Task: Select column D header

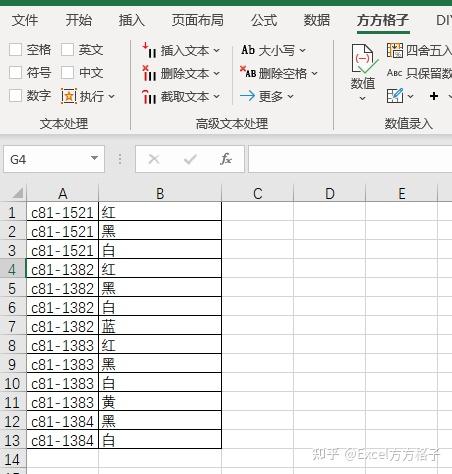Action: 330,193
